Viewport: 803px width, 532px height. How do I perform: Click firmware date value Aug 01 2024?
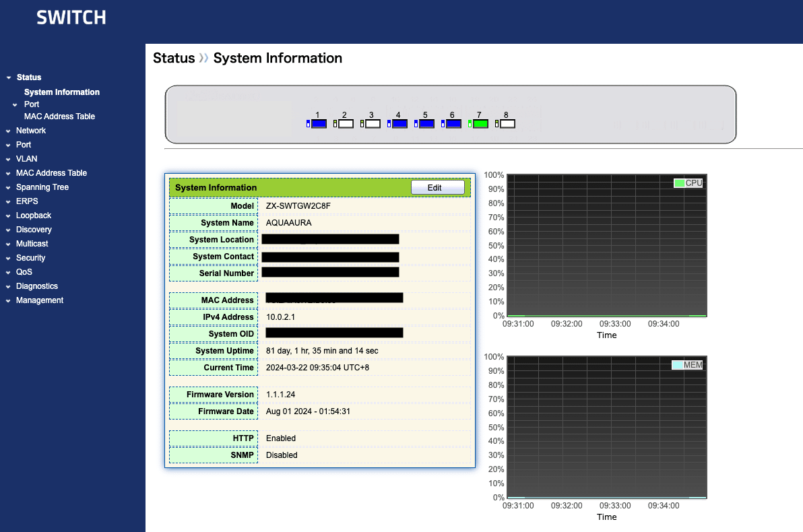309,411
